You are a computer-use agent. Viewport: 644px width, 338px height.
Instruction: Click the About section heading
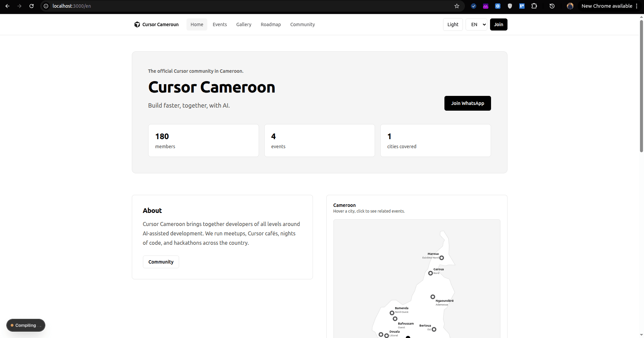tap(152, 211)
